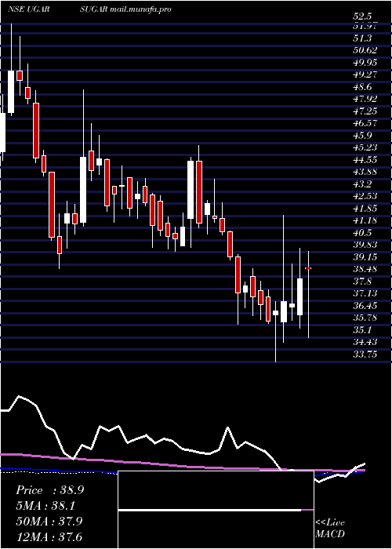Click the 44.55 price axis label
Image resolution: width=392 pixels, height=549 pixels.
365,160
